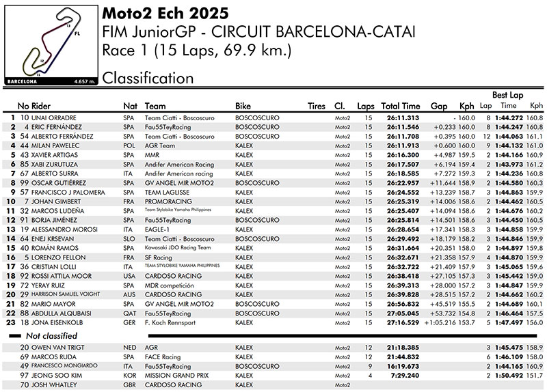This screenshot has height=392, width=547.
Task: Click the Gap column header
Action: pos(439,106)
